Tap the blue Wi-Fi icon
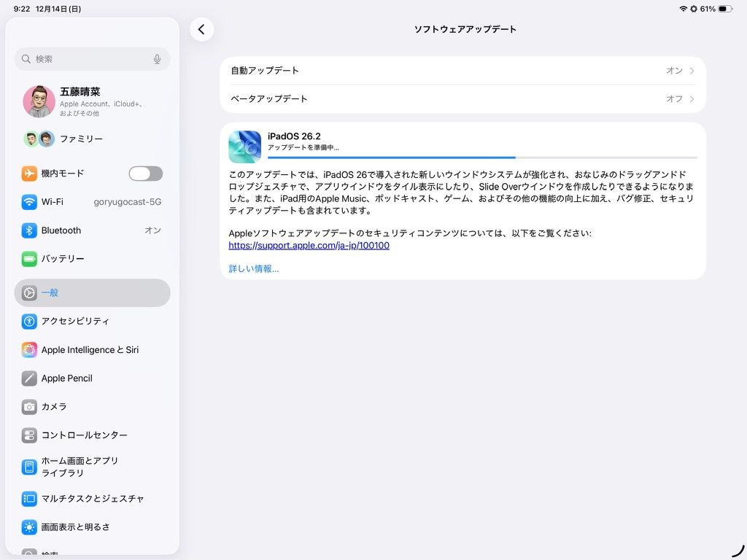This screenshot has height=560, width=747. point(29,202)
